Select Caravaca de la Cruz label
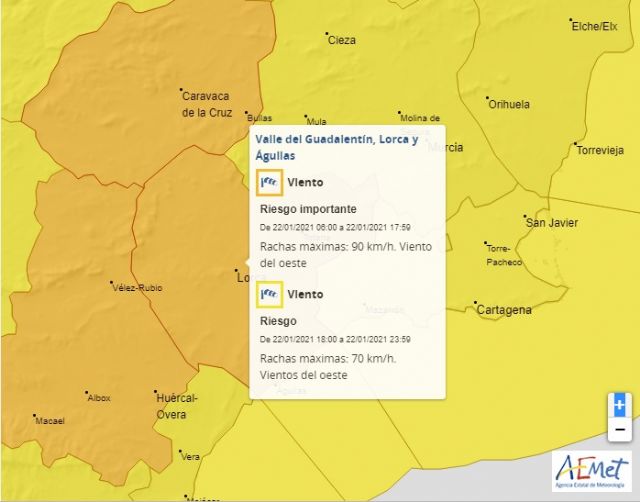The image size is (640, 502). 206,104
